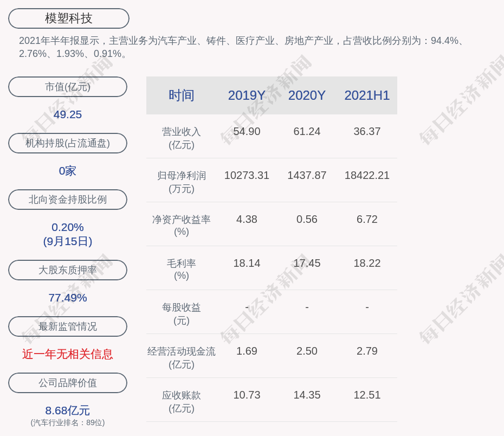The height and width of the screenshot is (436, 504).
Task: Select the 2019Y column header
Action: point(247,95)
